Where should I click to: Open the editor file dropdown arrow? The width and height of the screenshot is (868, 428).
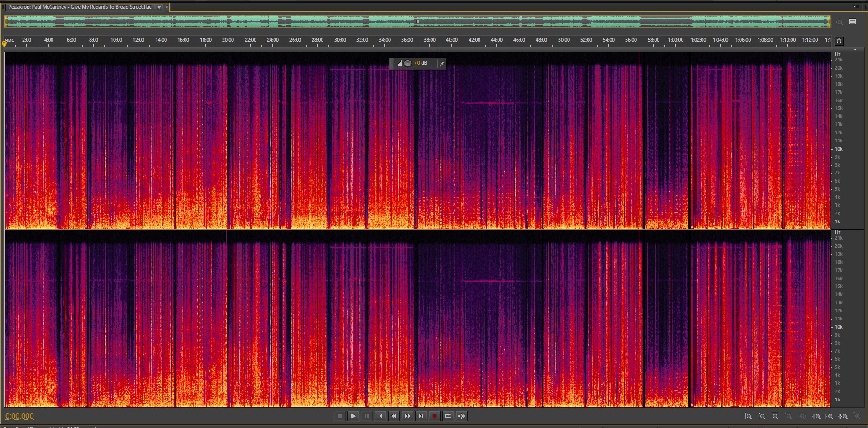tap(159, 7)
